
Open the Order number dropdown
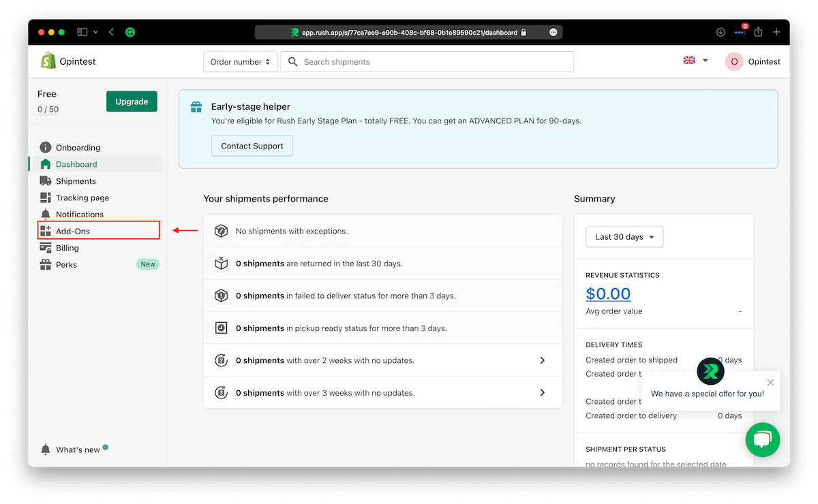point(241,61)
